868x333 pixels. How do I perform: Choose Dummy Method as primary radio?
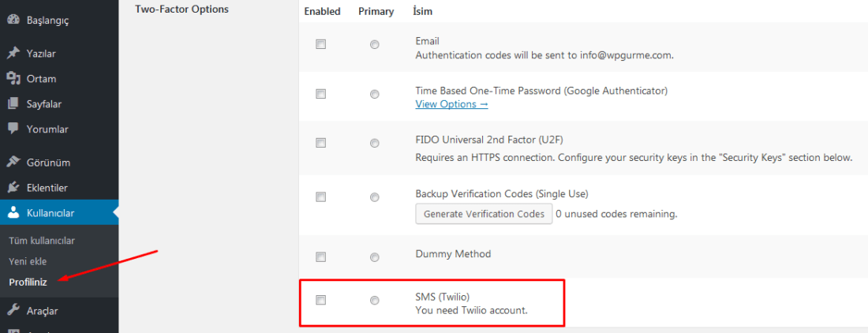pyautogui.click(x=375, y=257)
